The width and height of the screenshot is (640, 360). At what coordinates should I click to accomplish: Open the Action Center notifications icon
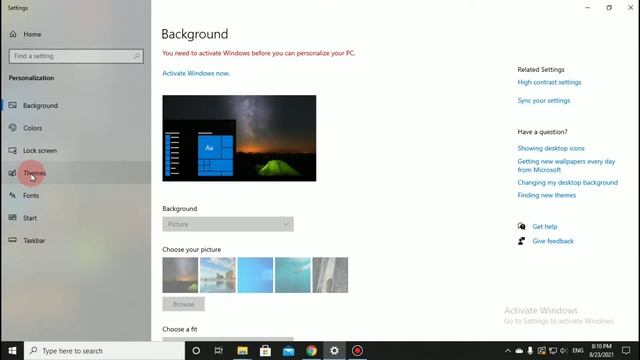coord(626,351)
